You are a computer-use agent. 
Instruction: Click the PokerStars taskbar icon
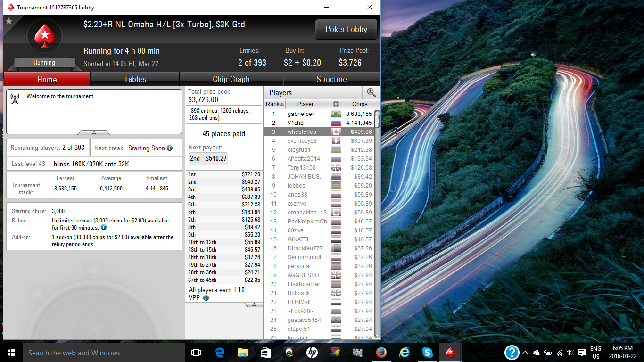click(450, 353)
